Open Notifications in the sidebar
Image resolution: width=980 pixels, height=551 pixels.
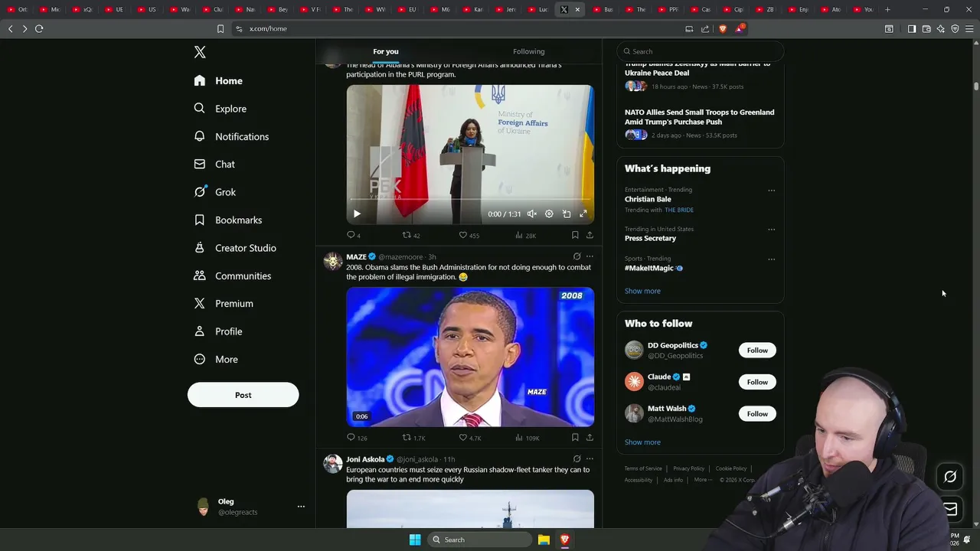point(231,136)
